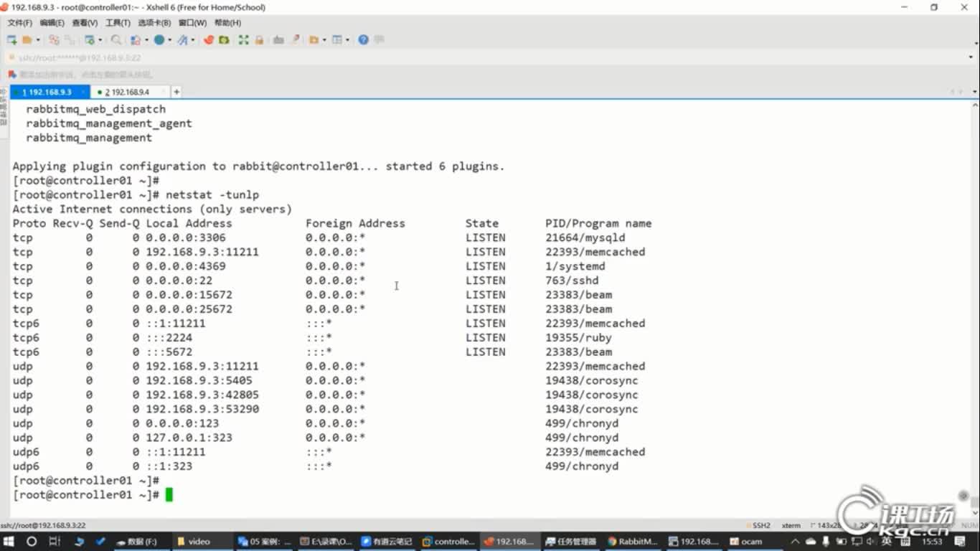
Task: Click the red Xftp launcher icon
Action: point(209,40)
